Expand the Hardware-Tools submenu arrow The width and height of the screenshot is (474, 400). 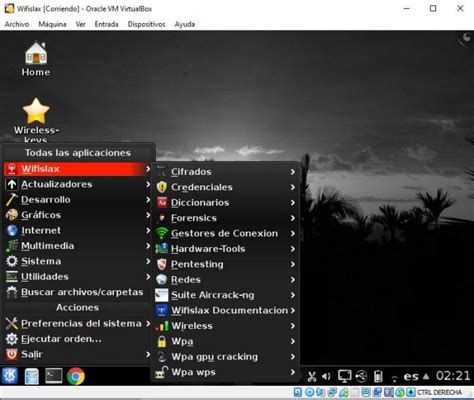pos(292,249)
